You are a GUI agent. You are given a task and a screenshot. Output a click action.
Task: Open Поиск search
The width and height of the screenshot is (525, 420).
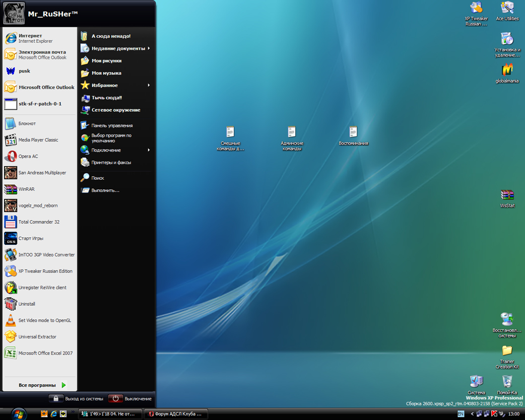point(116,178)
